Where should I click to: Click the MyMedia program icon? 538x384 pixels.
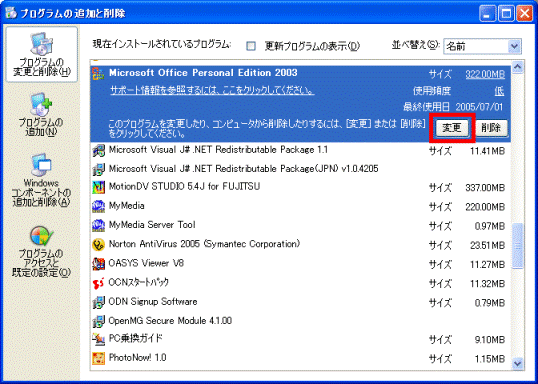pos(98,206)
